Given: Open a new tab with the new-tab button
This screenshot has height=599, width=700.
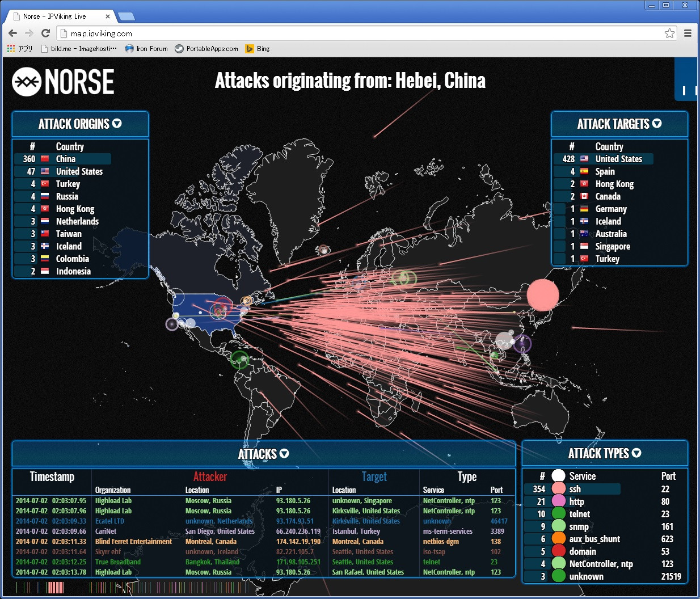Looking at the screenshot, I should click(x=125, y=16).
